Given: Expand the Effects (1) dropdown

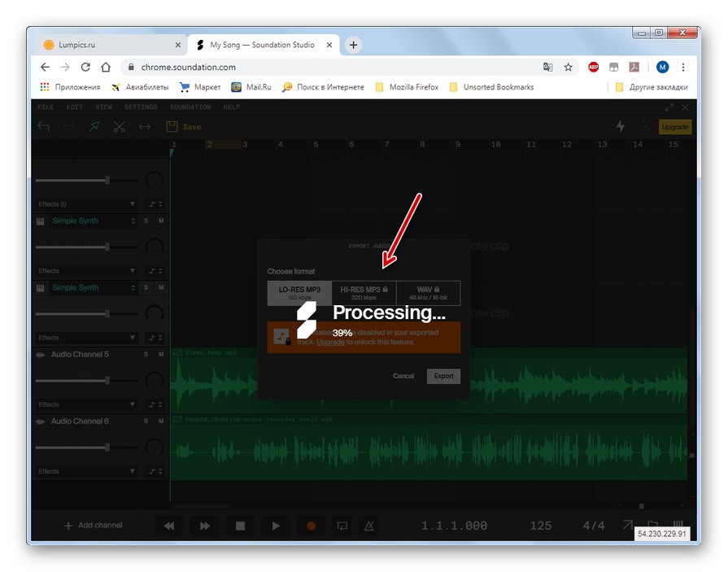Looking at the screenshot, I should pyautogui.click(x=87, y=204).
